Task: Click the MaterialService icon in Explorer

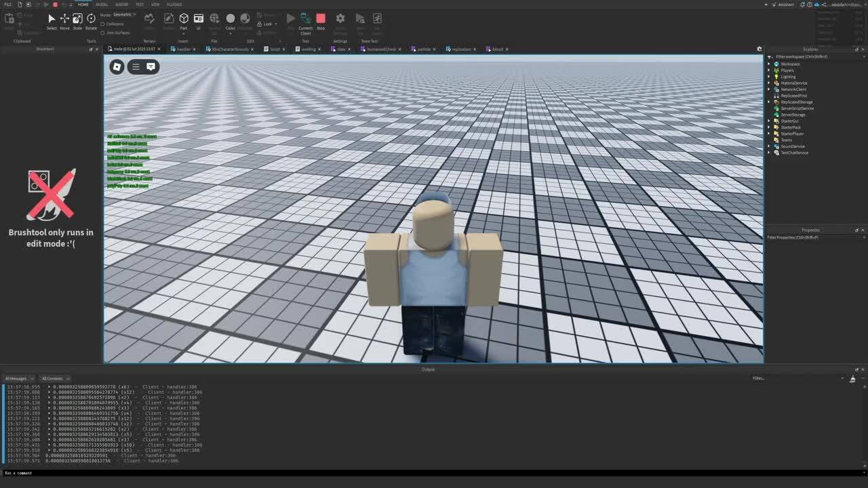Action: click(776, 83)
